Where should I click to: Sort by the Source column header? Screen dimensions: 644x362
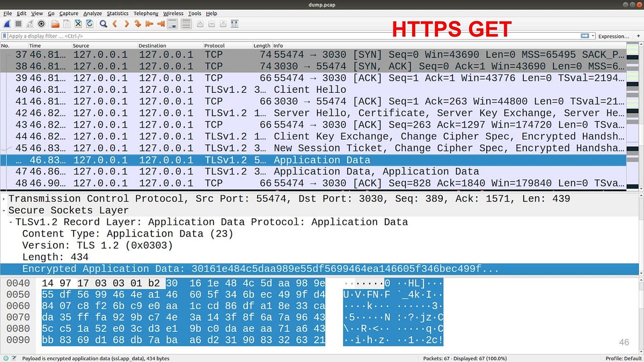click(104, 46)
